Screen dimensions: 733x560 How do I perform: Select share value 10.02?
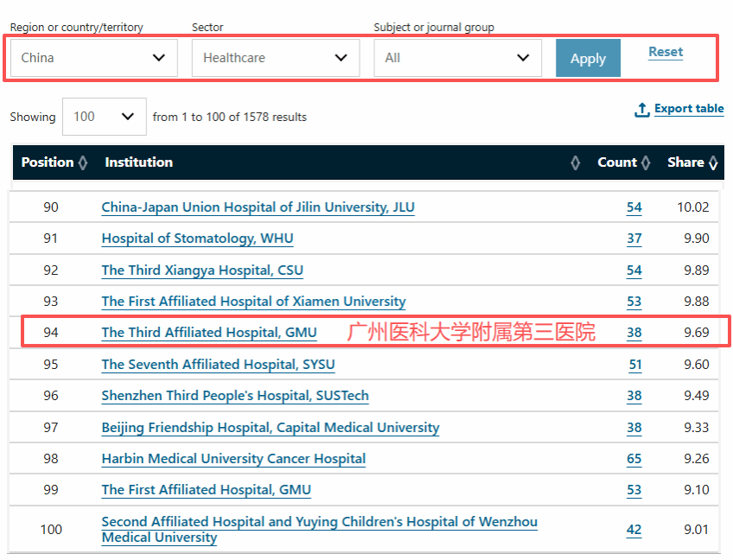(693, 207)
